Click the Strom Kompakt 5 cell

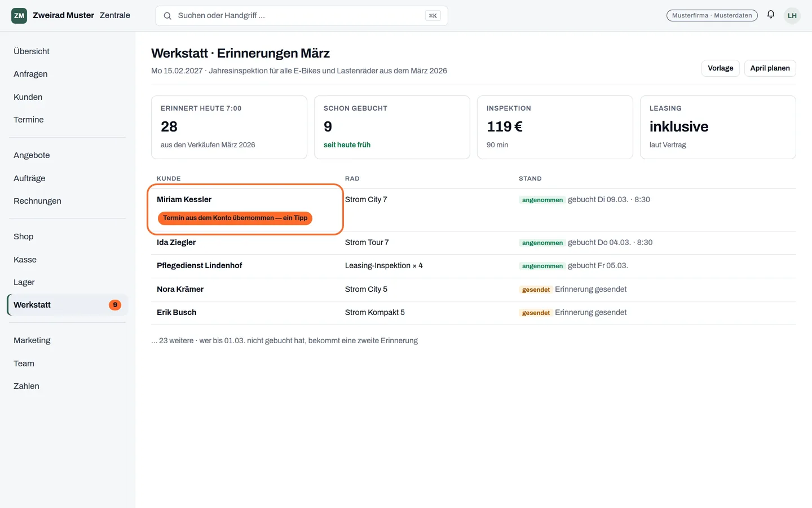click(x=375, y=312)
